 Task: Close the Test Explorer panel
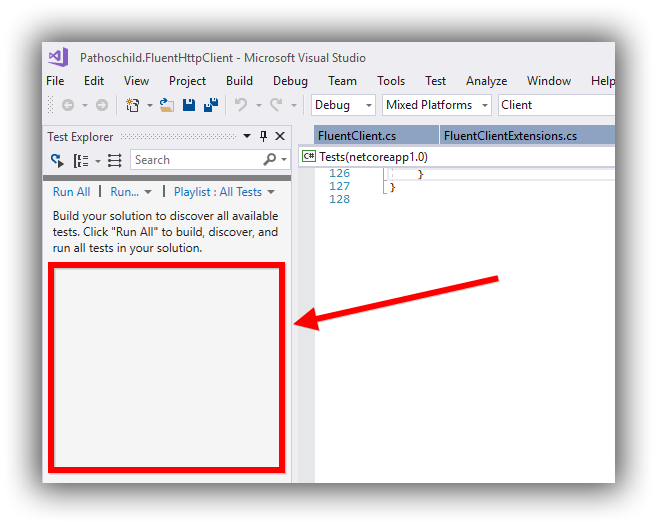(280, 136)
